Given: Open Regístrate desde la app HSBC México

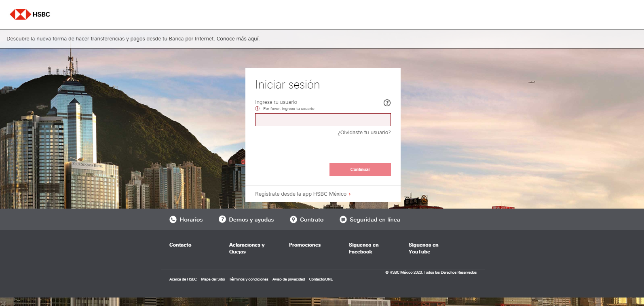Looking at the screenshot, I should tap(300, 194).
